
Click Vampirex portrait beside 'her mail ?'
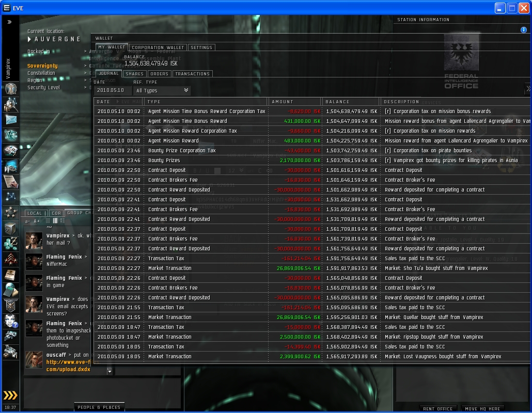point(34,240)
